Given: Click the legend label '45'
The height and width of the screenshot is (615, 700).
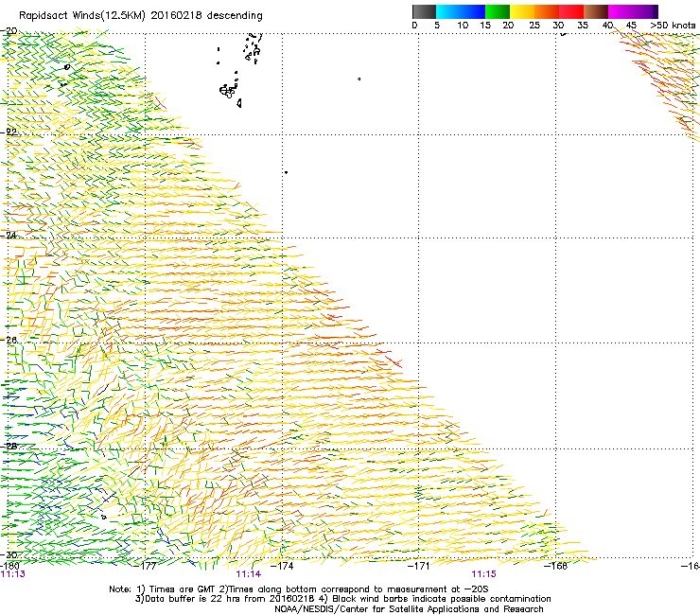Looking at the screenshot, I should point(631,25).
